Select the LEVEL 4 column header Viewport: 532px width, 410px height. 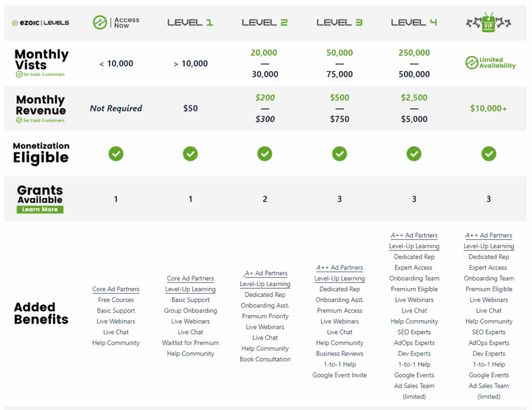414,23
